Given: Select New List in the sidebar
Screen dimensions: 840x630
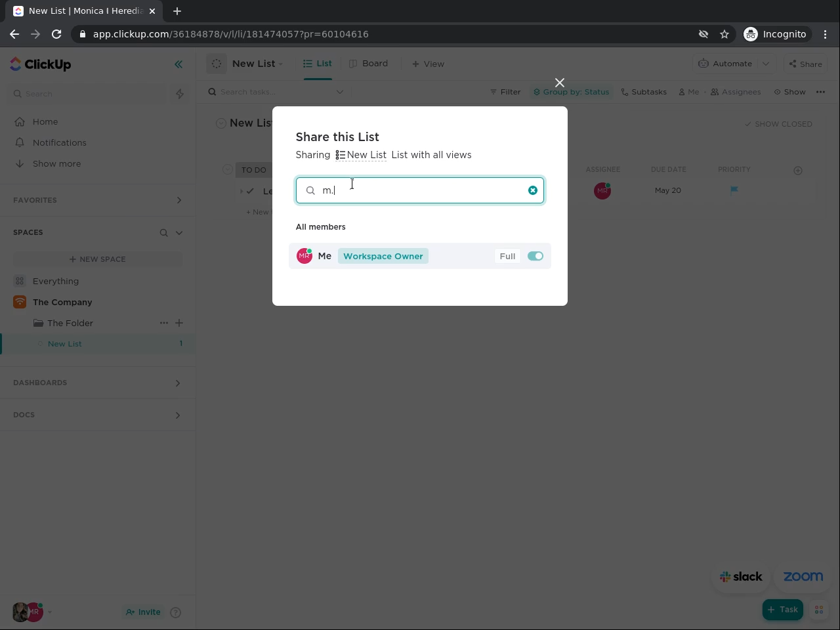Looking at the screenshot, I should pos(65,344).
